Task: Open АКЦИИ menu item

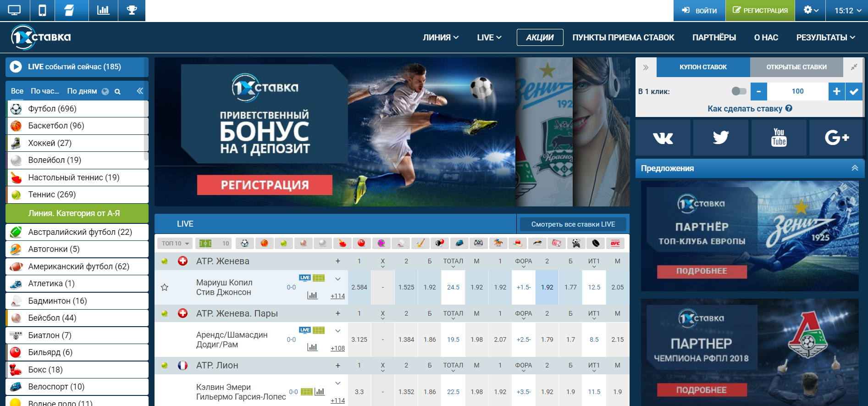Action: click(540, 38)
